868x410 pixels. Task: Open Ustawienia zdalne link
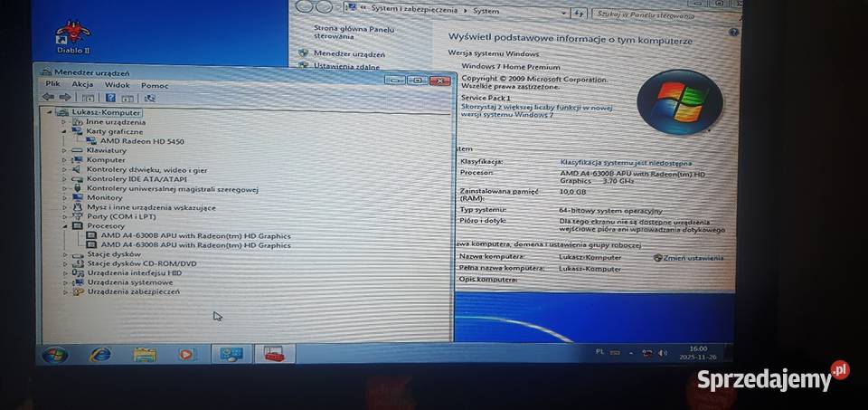346,66
